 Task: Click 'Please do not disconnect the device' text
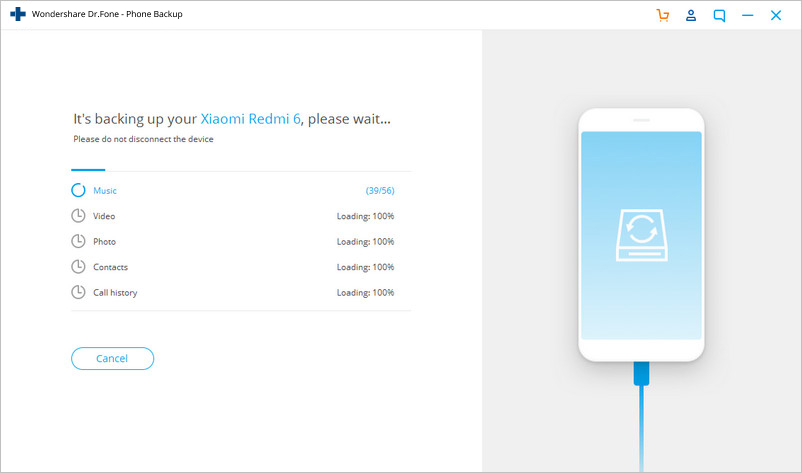[x=143, y=139]
